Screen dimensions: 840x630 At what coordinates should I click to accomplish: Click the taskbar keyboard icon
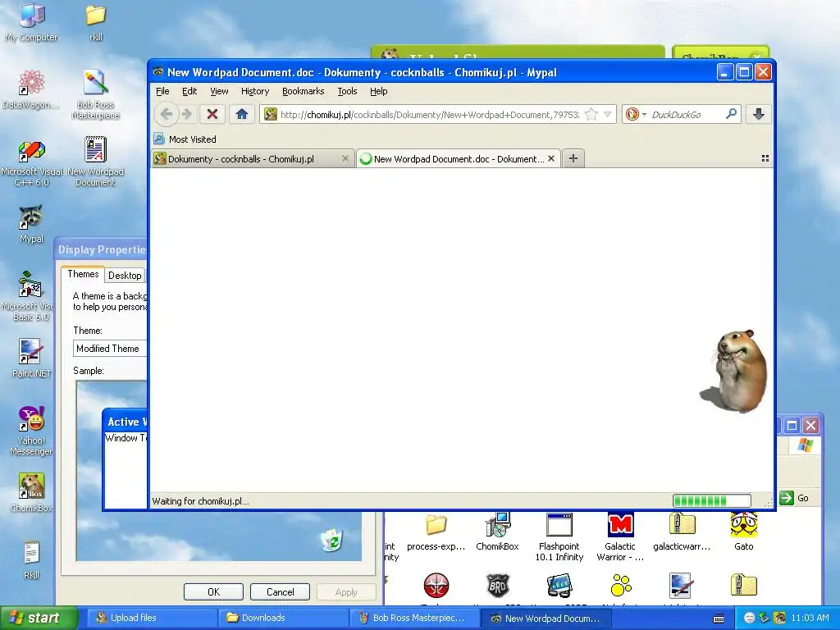pyautogui.click(x=719, y=619)
